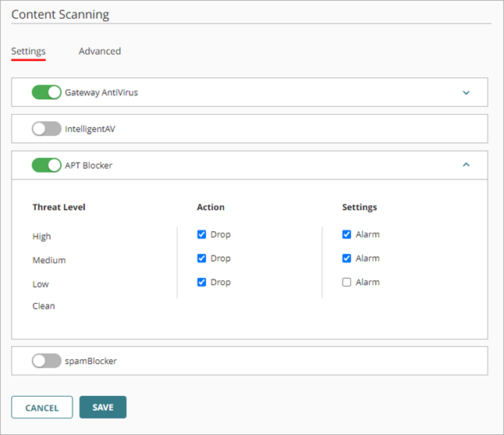Viewport: 504px width, 435px height.
Task: Collapse the APT Blocker section chevron
Action: (466, 165)
